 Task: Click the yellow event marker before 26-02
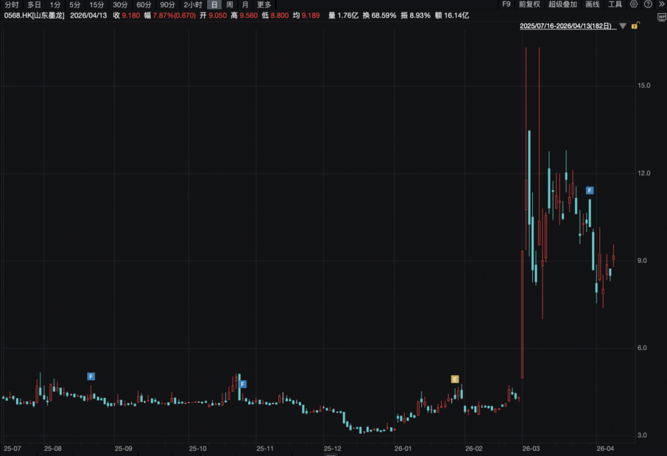coord(454,379)
